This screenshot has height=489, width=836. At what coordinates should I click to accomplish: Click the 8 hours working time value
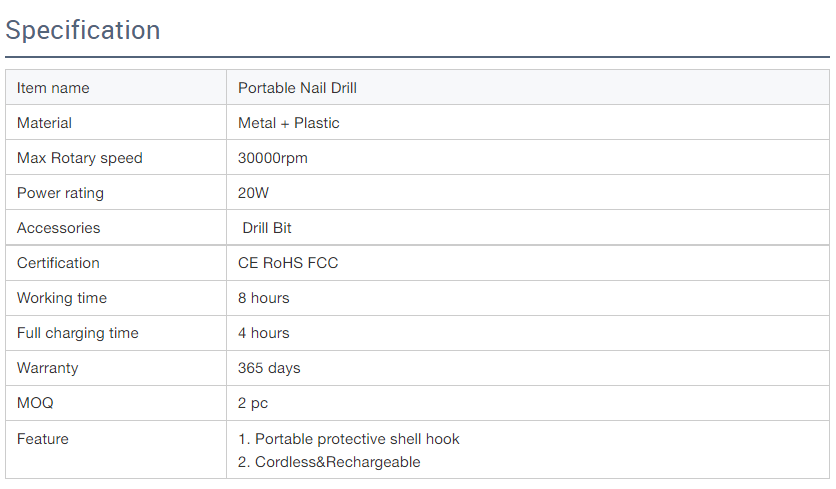[263, 298]
